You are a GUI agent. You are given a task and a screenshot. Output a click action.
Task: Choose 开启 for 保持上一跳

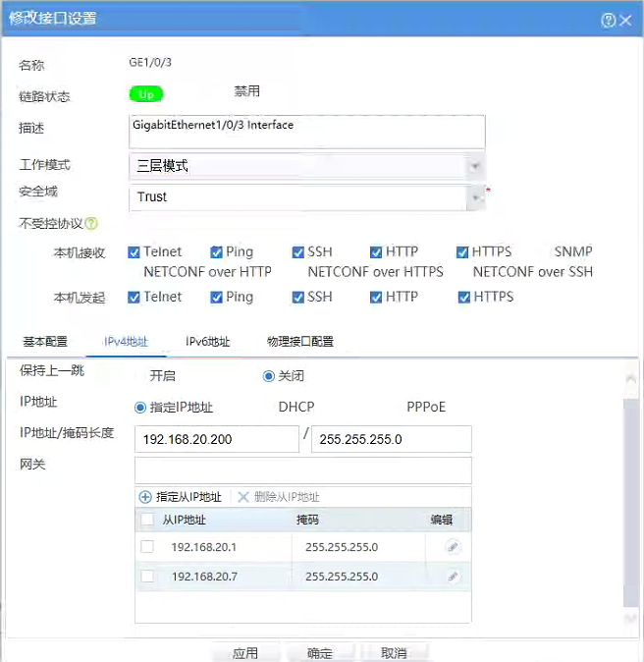[x=163, y=375]
